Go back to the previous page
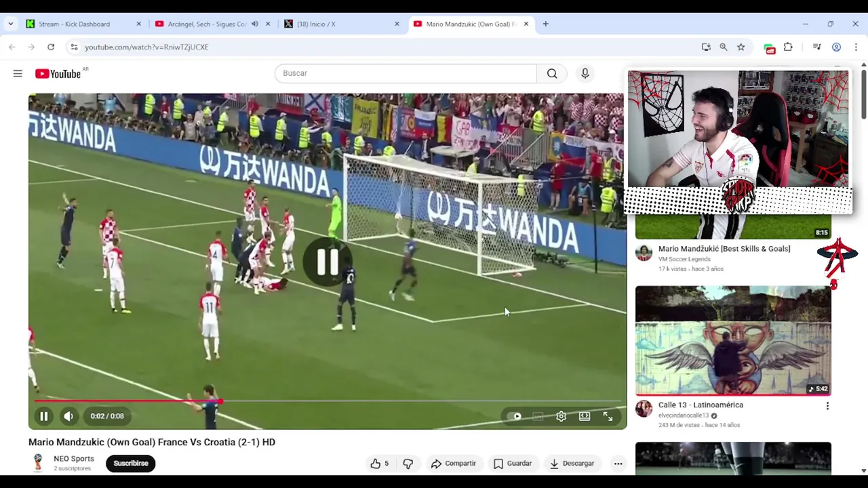The height and width of the screenshot is (488, 868). point(12,47)
